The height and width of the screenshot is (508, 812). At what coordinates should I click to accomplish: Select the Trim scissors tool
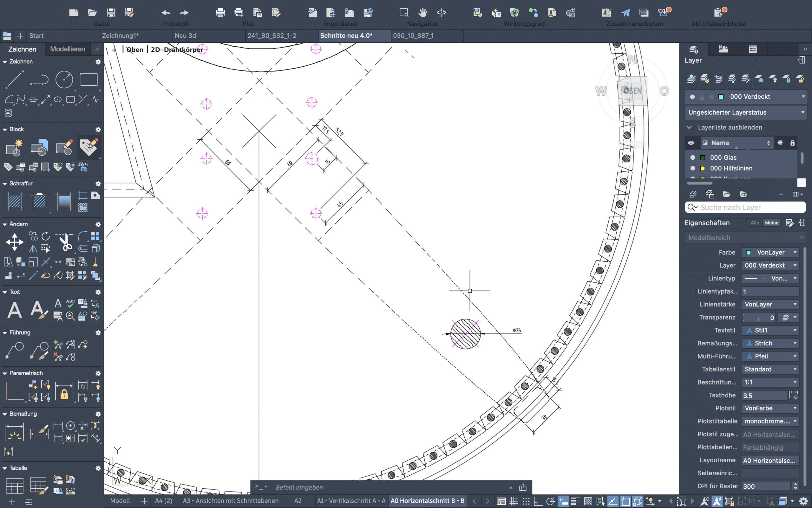point(64,242)
